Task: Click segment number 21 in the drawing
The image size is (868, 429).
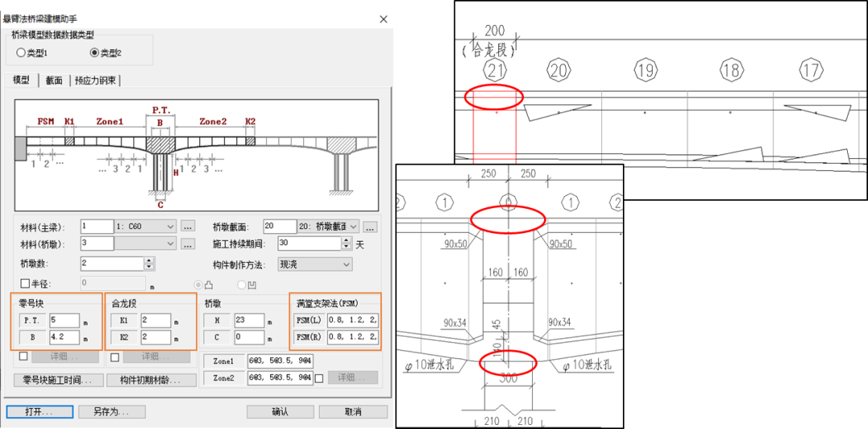Action: pyautogui.click(x=493, y=71)
